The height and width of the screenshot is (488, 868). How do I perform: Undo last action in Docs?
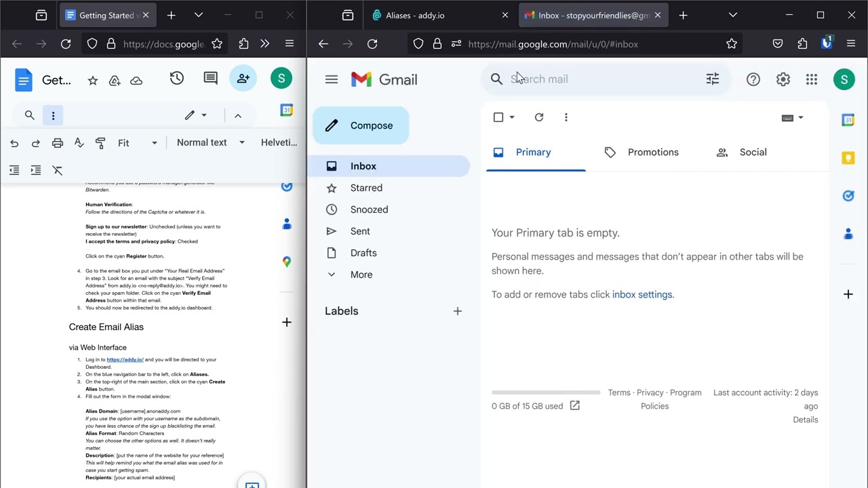click(x=14, y=143)
